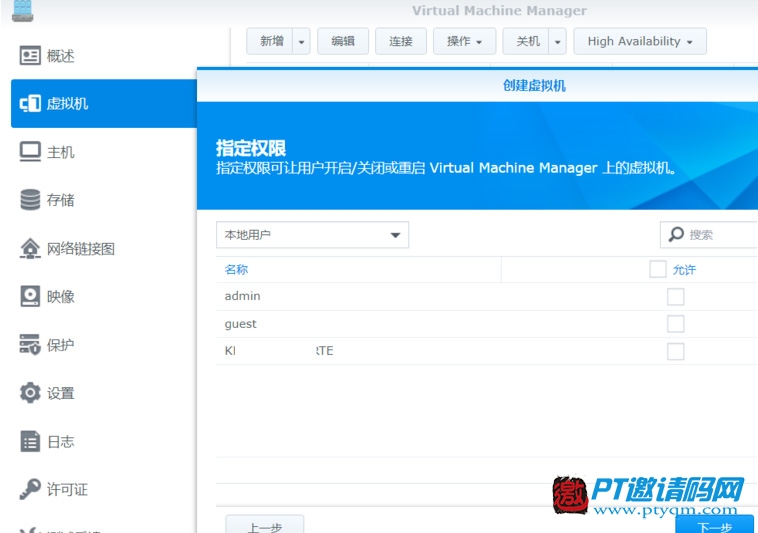This screenshot has height=533, width=758.
Task: Expand the 关机 dropdown arrow
Action: click(x=557, y=42)
